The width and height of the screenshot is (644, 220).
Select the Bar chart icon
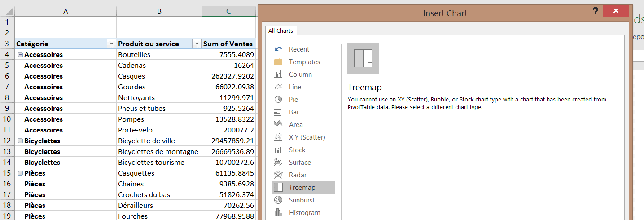point(278,112)
